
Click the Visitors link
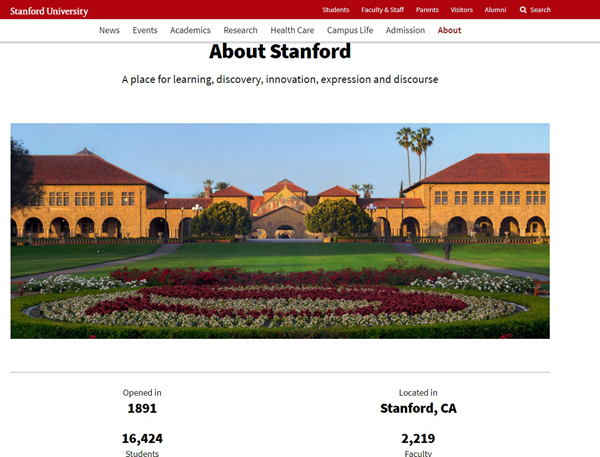462,10
